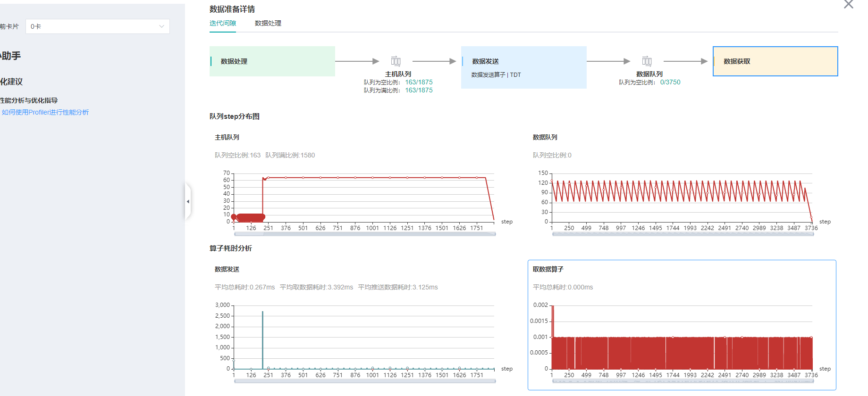
Task: Click the 平均总耗时:0.267ms text
Action: tap(244, 287)
